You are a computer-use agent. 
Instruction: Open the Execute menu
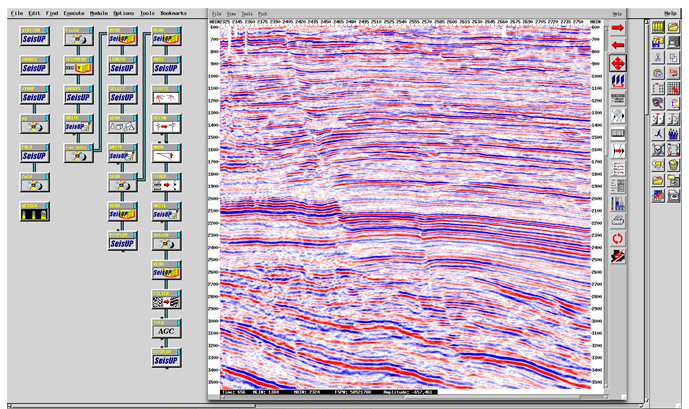click(x=73, y=13)
